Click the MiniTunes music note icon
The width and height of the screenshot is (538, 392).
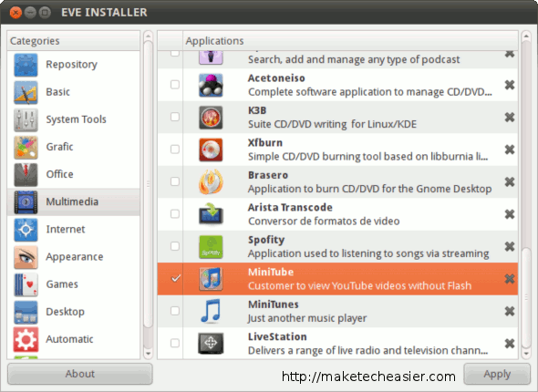point(211,311)
